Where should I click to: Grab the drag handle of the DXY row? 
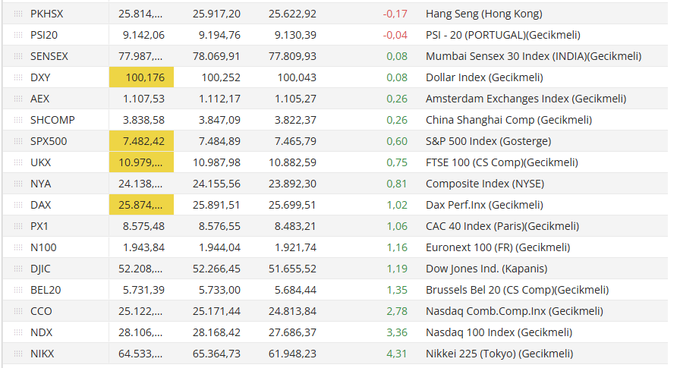18,78
